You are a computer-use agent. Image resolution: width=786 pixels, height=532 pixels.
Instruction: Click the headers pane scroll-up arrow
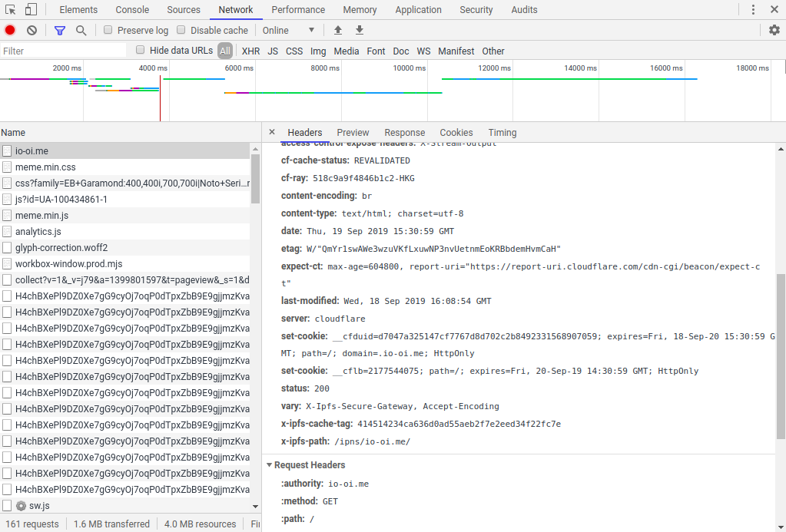pos(781,149)
